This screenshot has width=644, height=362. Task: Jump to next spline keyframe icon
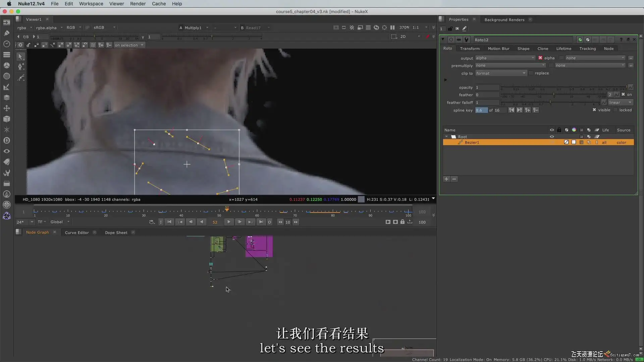tap(519, 110)
